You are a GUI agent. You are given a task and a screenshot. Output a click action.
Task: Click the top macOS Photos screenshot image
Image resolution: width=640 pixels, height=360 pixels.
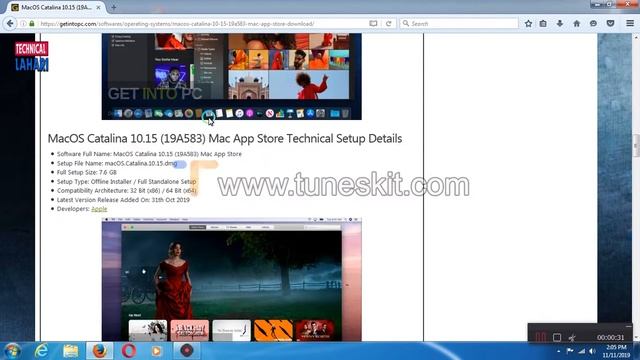[231, 76]
